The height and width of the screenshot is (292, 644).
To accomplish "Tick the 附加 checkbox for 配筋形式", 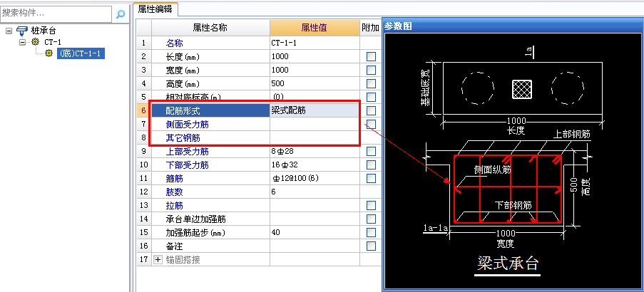I will 372,110.
